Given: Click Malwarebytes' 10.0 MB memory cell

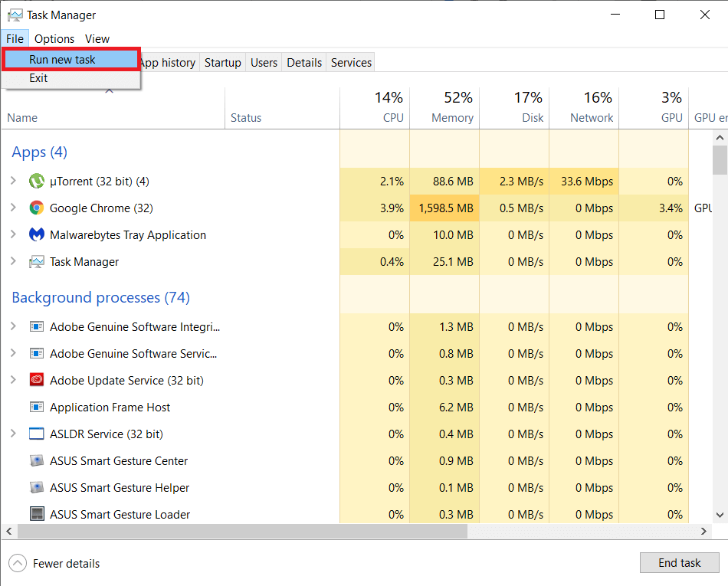Looking at the screenshot, I should coord(444,234).
